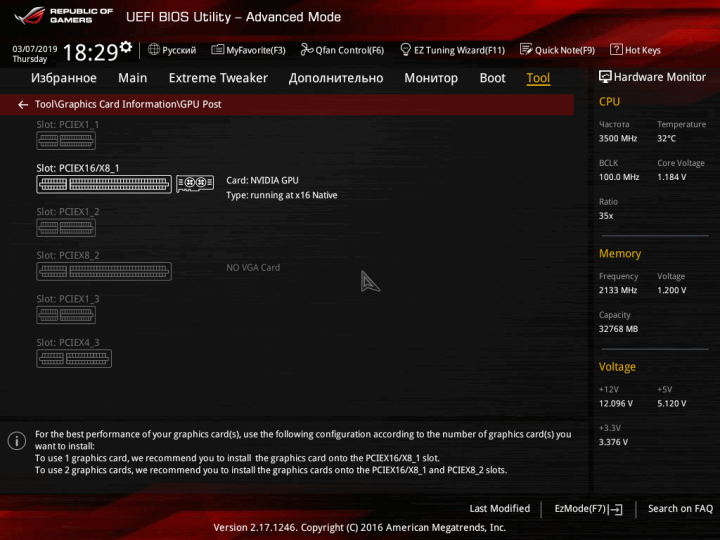Click the Republic of Gamers logo
Screen dimensions: 720x540
click(63, 16)
